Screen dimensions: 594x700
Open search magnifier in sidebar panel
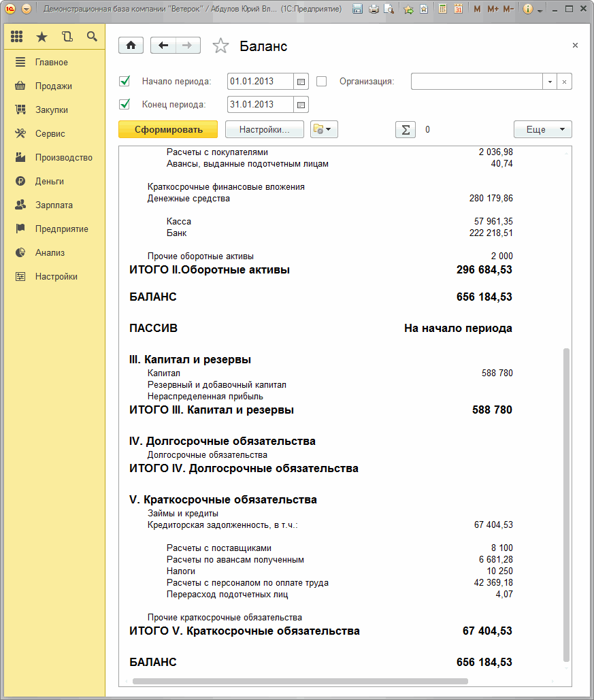[92, 37]
